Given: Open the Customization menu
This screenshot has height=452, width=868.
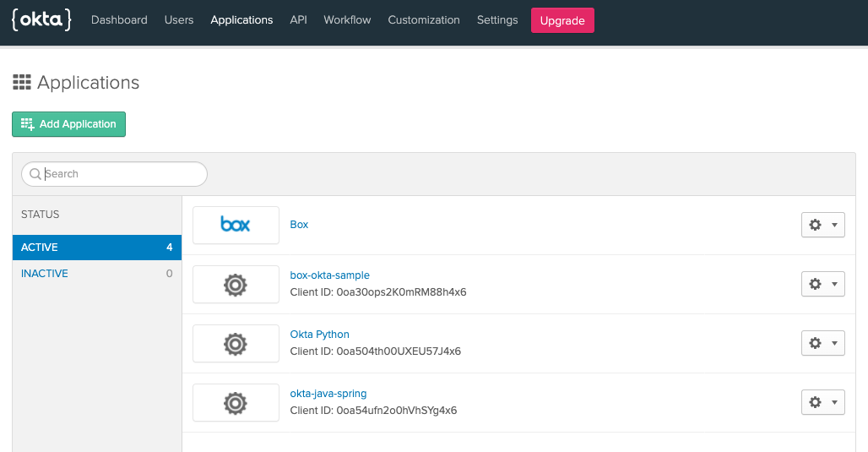Looking at the screenshot, I should pos(424,20).
